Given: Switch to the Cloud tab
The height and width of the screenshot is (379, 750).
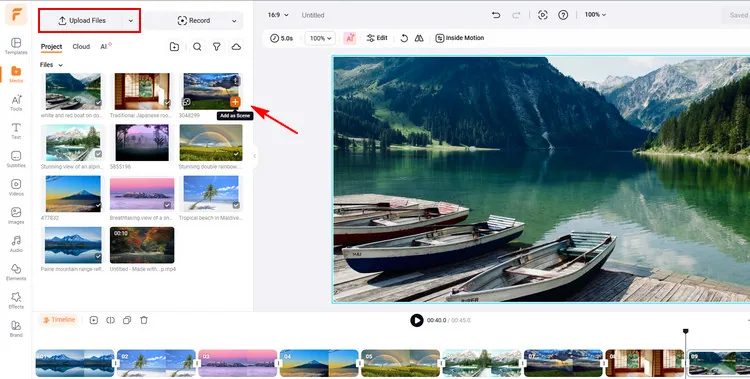Looking at the screenshot, I should tap(81, 46).
